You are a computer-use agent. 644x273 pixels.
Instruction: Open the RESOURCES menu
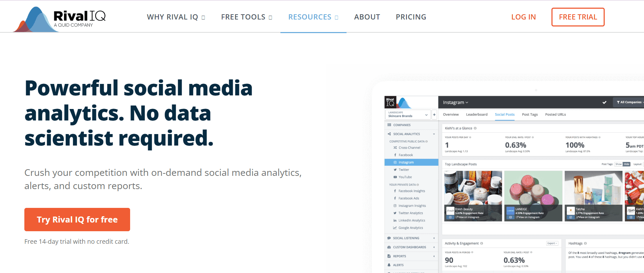click(313, 17)
